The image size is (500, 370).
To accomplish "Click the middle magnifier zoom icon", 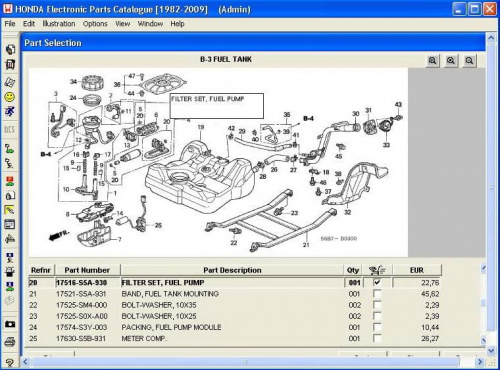I will [451, 61].
